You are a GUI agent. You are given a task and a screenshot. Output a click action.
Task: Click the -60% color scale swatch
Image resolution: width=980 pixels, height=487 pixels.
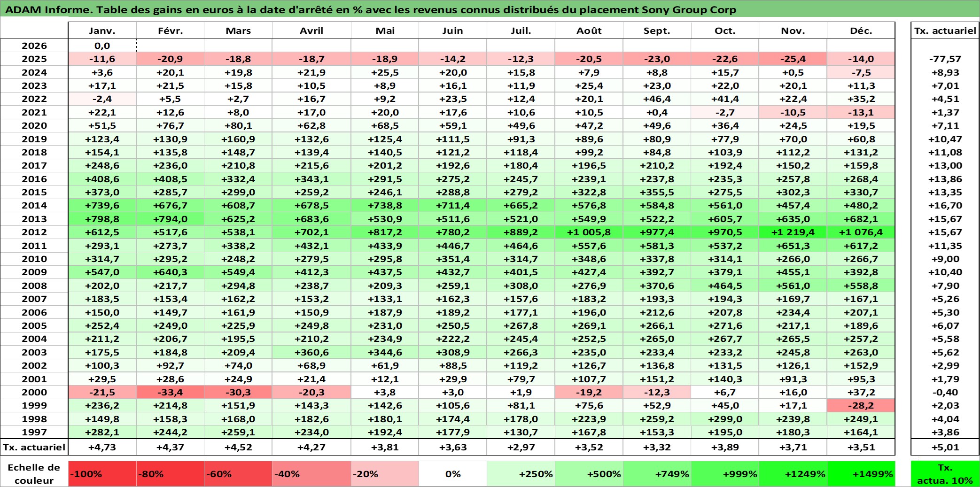[x=238, y=473]
